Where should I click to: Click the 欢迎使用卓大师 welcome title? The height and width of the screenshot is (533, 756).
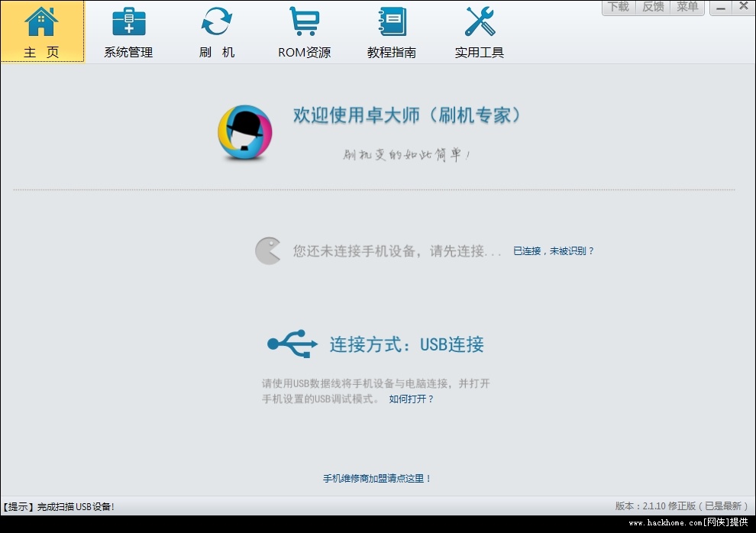point(408,115)
